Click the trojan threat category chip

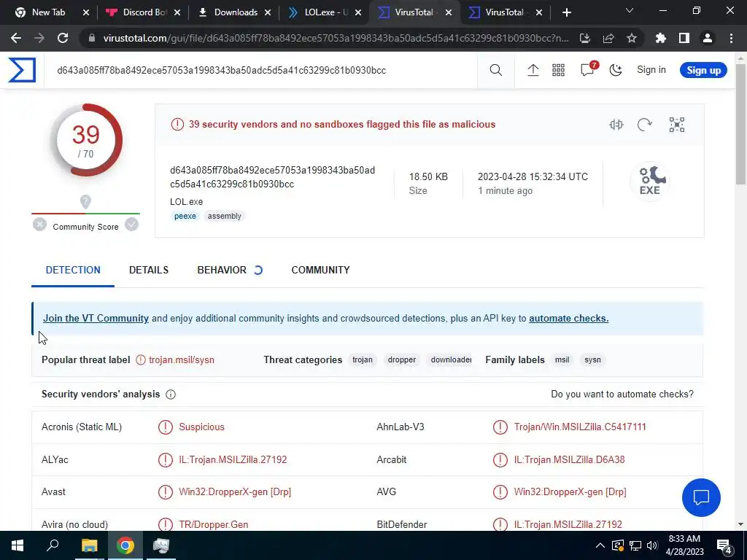(x=363, y=359)
